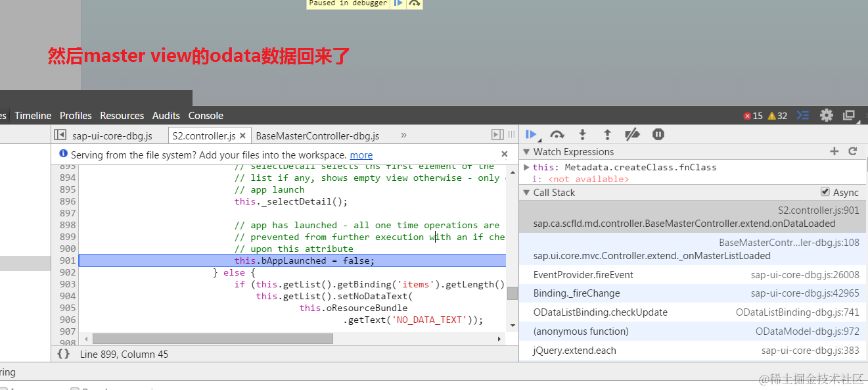Click line number 901 in gutter
Image resolution: width=868 pixels, height=390 pixels.
[68, 260]
